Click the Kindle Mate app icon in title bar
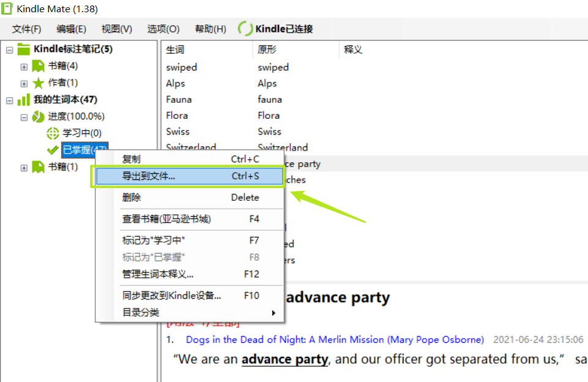 coord(7,8)
